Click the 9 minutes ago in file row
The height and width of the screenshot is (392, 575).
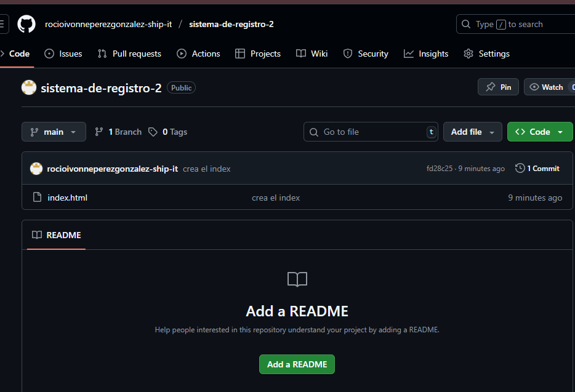click(x=535, y=198)
